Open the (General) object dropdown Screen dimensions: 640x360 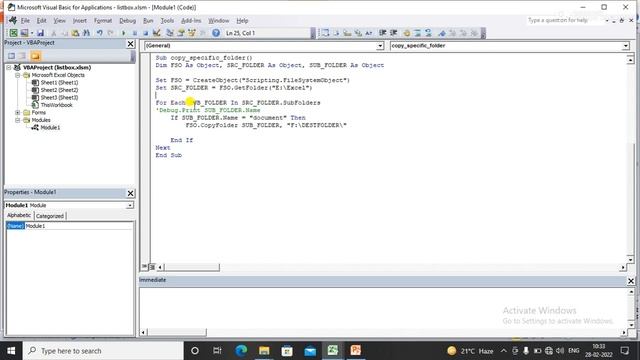pyautogui.click(x=380, y=46)
